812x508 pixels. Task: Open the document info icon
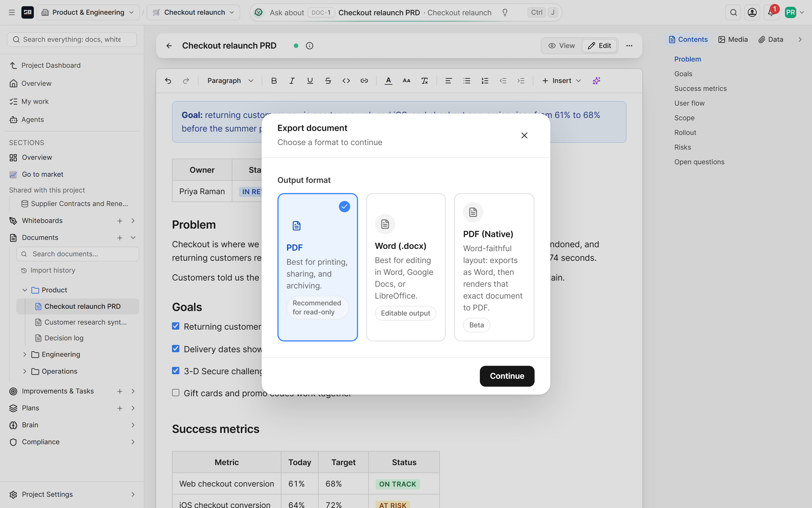coord(309,46)
